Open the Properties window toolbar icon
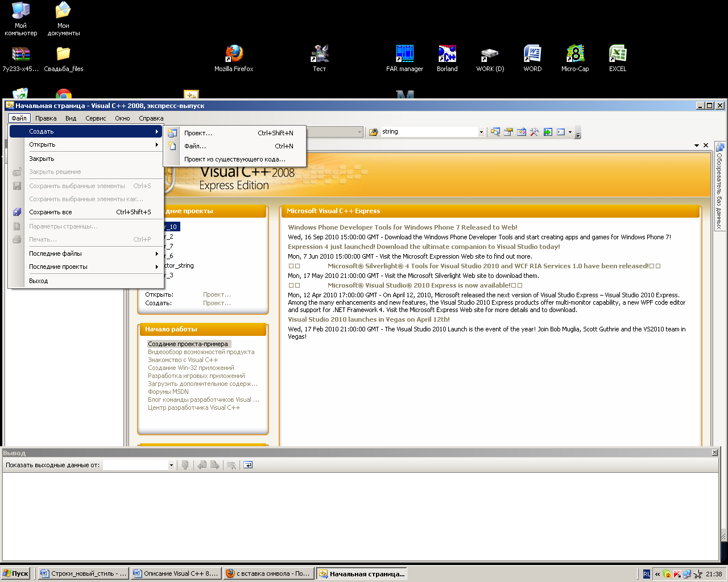The width and height of the screenshot is (728, 582). tap(508, 132)
